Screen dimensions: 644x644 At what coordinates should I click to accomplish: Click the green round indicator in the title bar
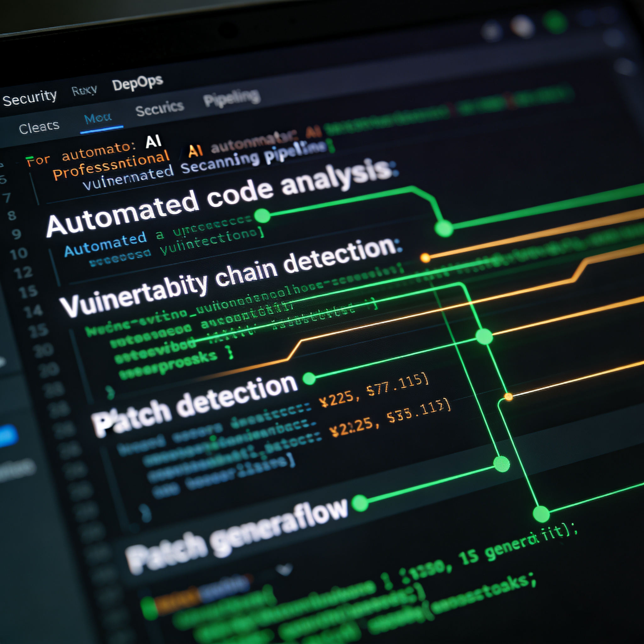pyautogui.click(x=555, y=22)
